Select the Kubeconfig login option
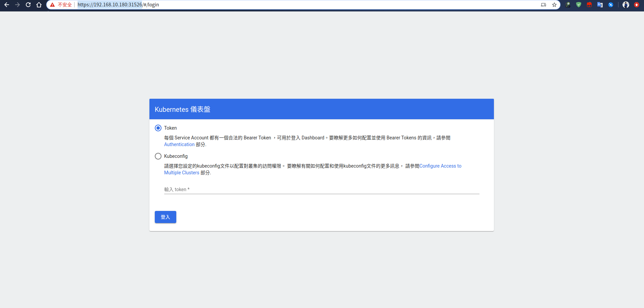 click(158, 156)
